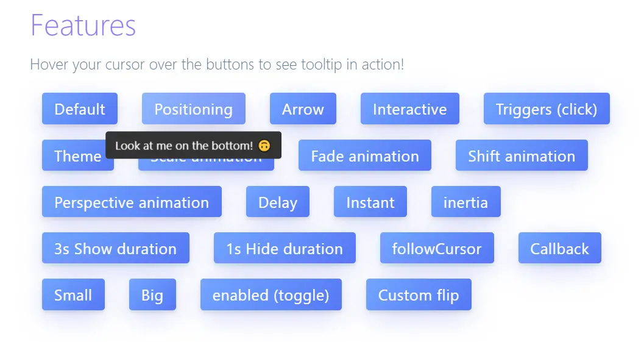Toggle the enabled (toggle) button

click(271, 294)
